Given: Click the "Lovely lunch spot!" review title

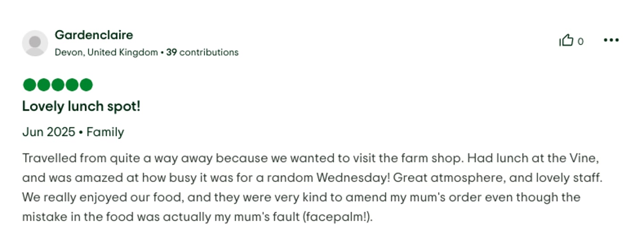Looking at the screenshot, I should 81,107.
